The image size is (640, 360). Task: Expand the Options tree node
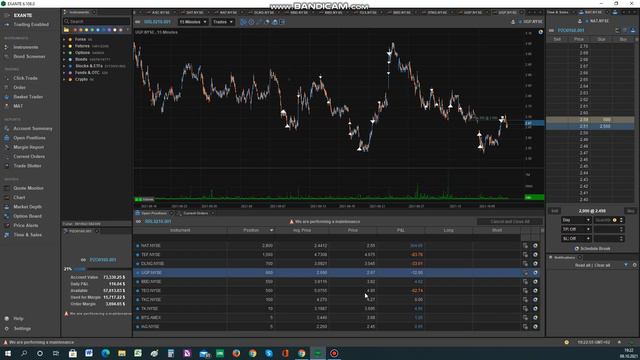tap(64, 53)
